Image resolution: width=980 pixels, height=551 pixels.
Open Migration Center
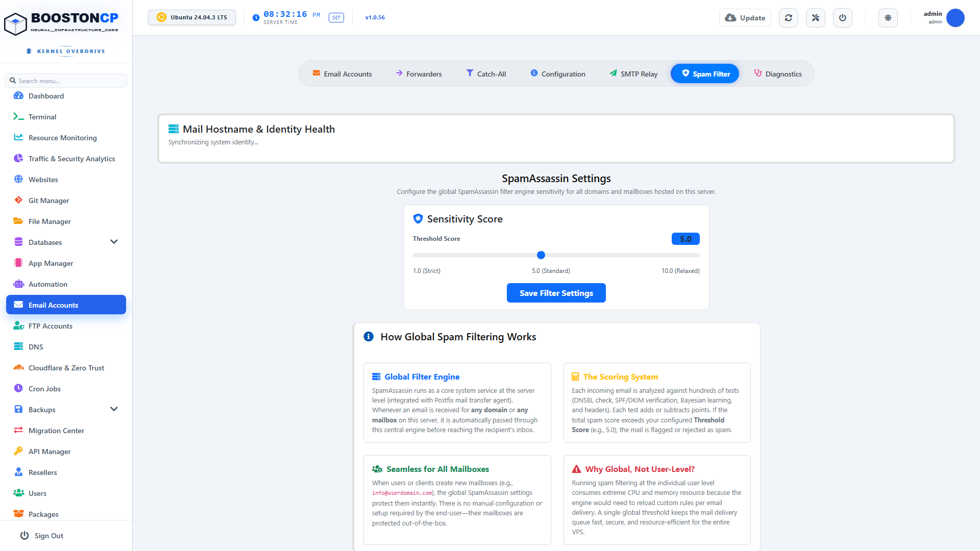point(66,431)
